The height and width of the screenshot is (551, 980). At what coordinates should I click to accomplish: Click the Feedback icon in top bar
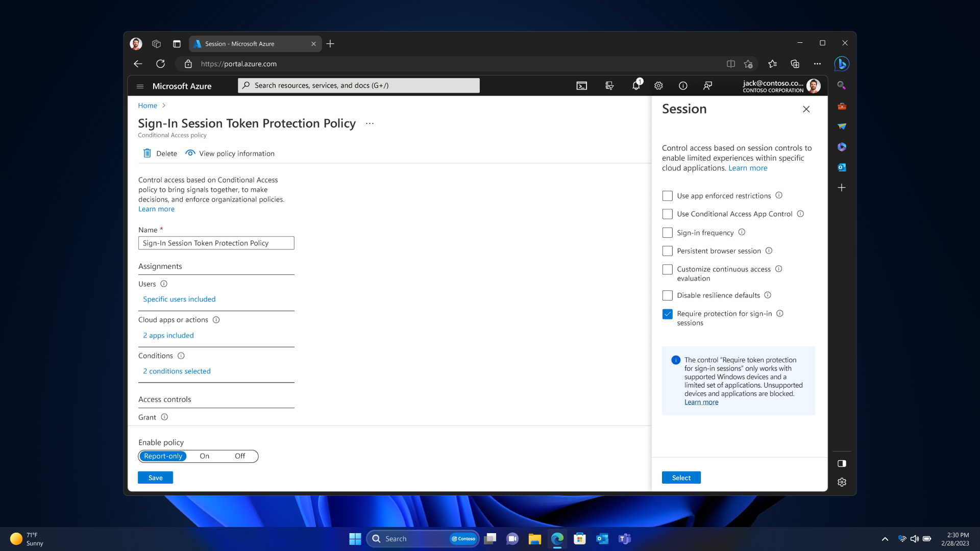point(707,85)
